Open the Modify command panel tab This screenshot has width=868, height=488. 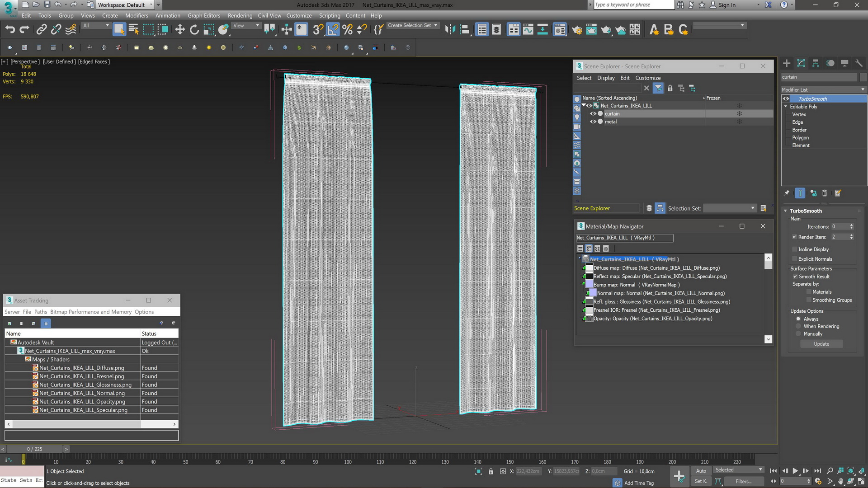[801, 63]
